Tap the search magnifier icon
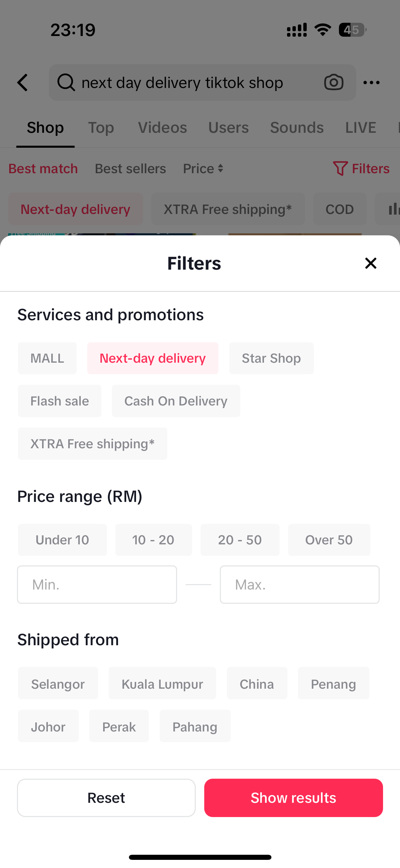The height and width of the screenshot is (868, 400). [66, 83]
